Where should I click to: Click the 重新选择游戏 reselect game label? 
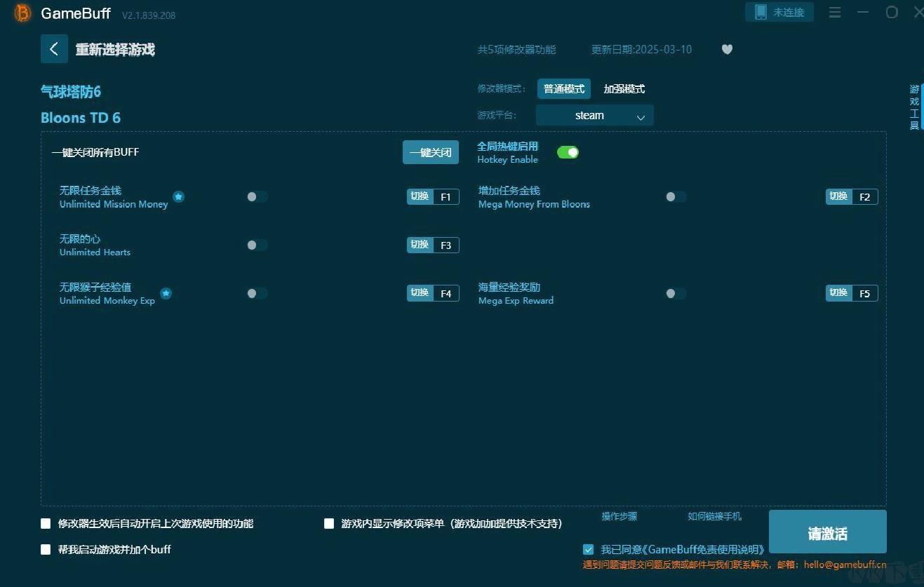pyautogui.click(x=115, y=50)
